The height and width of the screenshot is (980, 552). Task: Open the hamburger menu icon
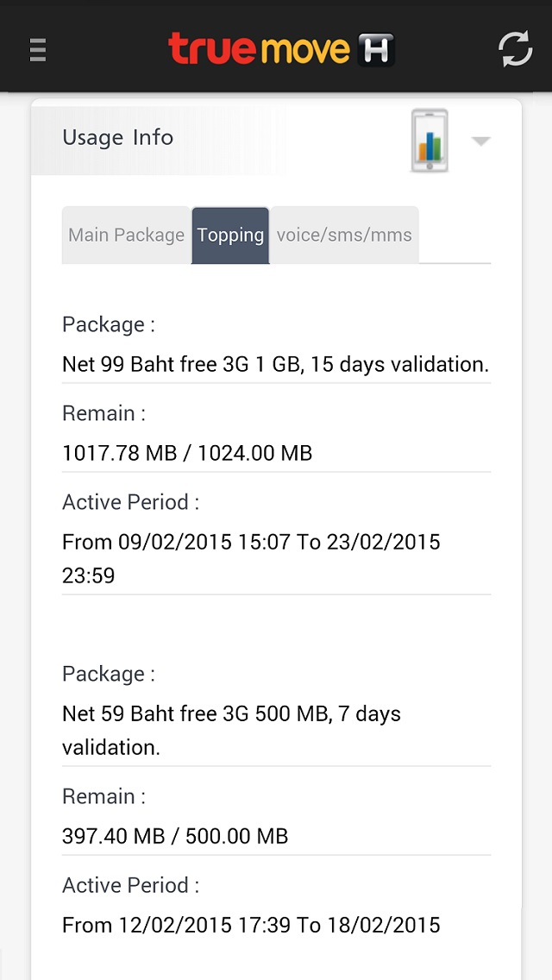coord(38,50)
